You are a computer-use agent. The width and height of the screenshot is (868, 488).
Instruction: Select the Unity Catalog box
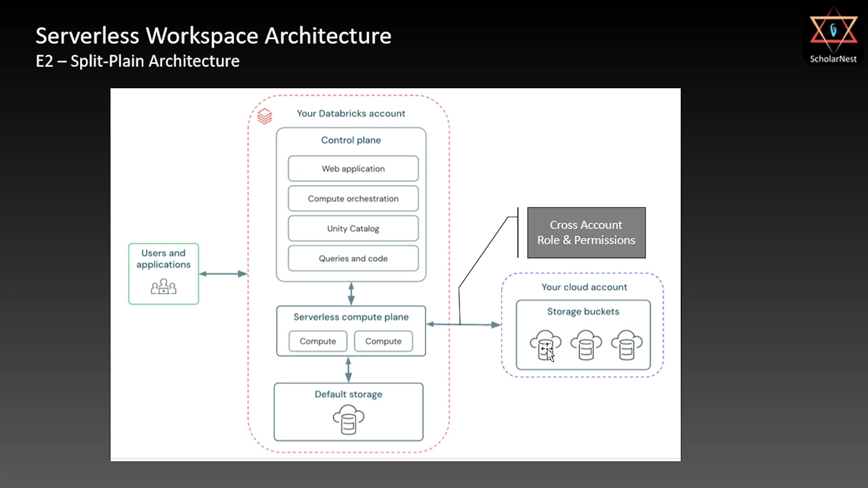pos(353,228)
